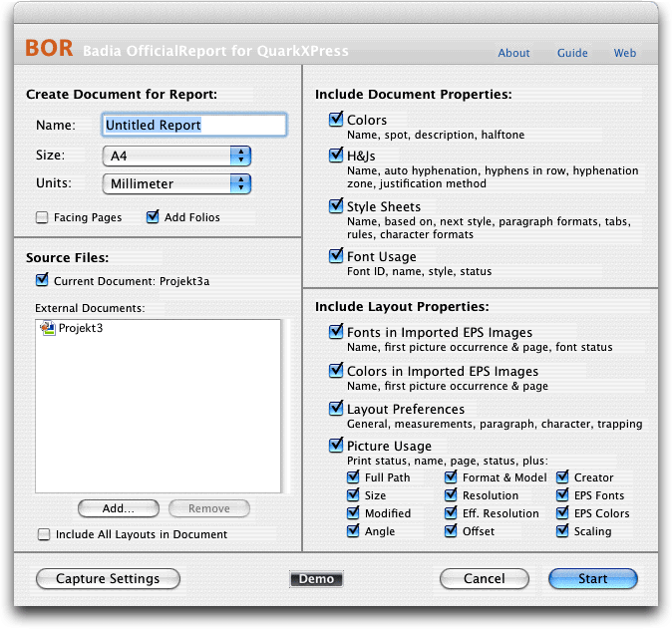Toggle the Style Sheets checkbox
This screenshot has width=672, height=629.
click(x=336, y=206)
